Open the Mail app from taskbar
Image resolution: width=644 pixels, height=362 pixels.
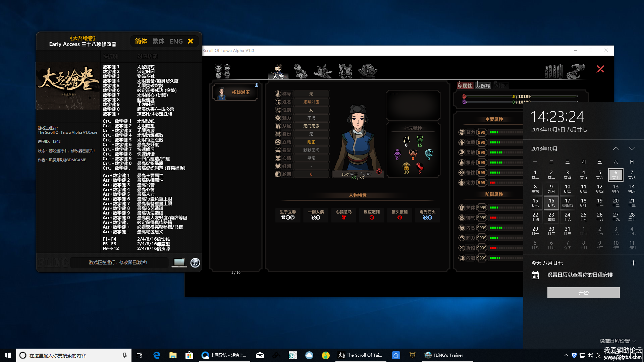[260, 355]
